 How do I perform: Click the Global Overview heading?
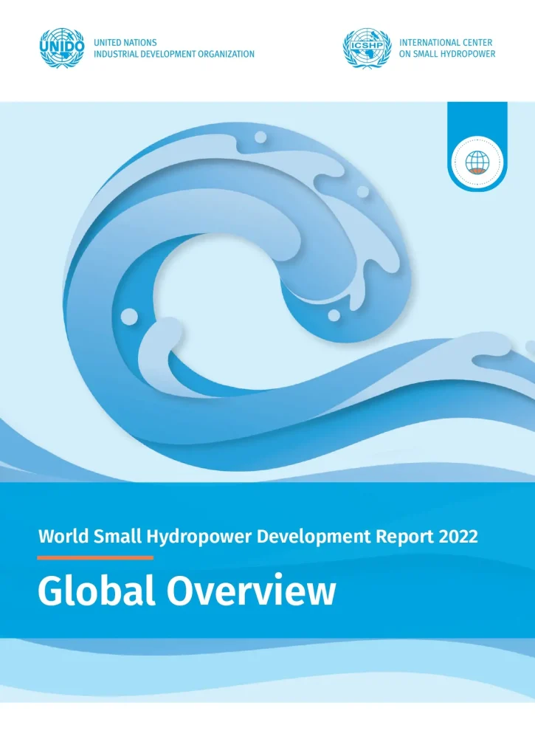pyautogui.click(x=186, y=591)
